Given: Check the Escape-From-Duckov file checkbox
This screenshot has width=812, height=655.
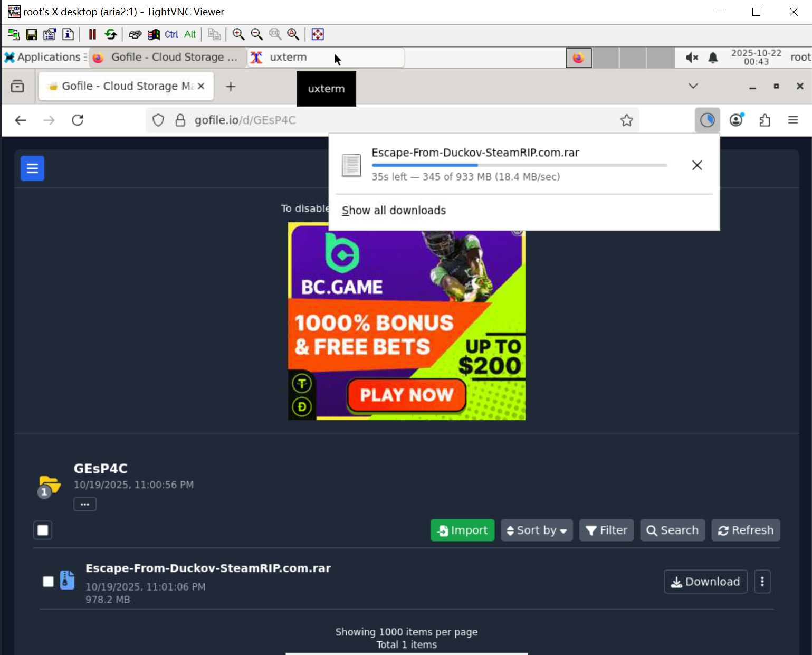Looking at the screenshot, I should 48,582.
